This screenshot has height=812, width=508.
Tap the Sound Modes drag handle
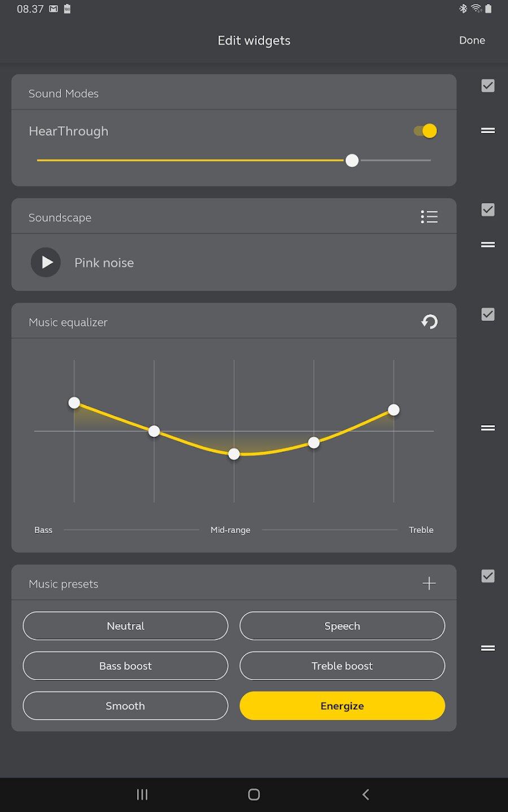[x=488, y=131]
